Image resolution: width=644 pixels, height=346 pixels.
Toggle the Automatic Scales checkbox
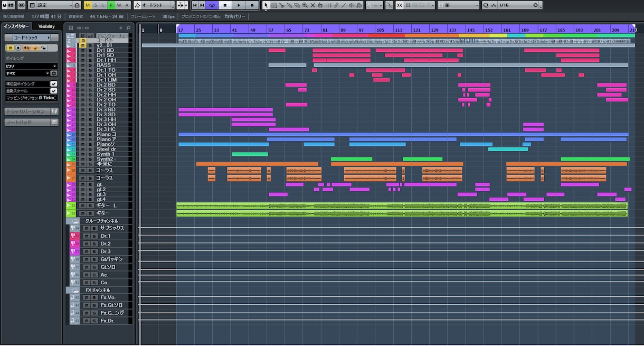(x=53, y=91)
